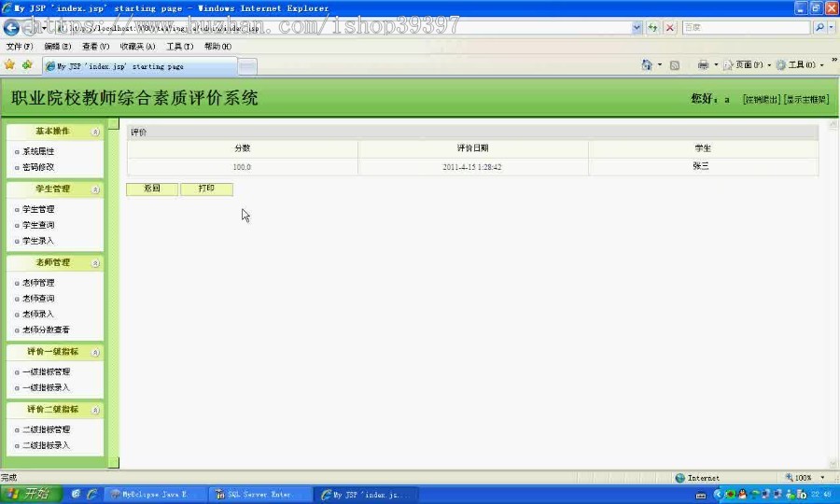
Task: Open the address bar dropdown arrow
Action: (x=637, y=28)
